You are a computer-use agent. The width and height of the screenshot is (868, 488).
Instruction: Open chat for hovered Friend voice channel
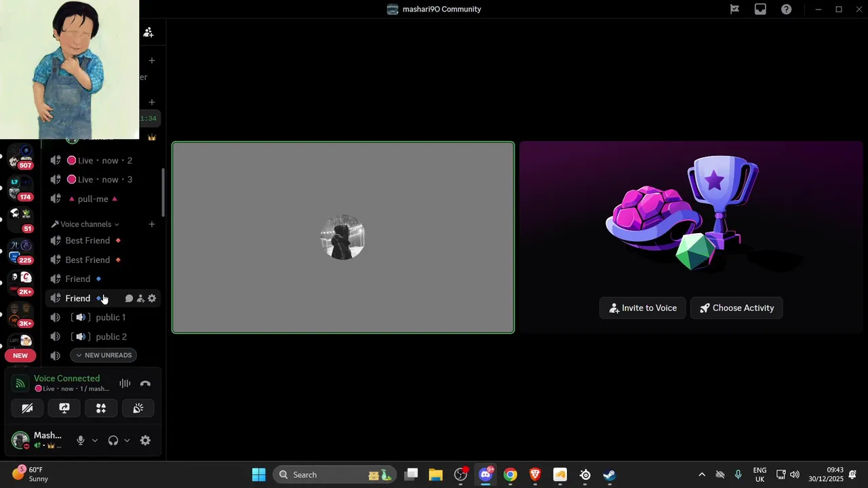click(129, 298)
